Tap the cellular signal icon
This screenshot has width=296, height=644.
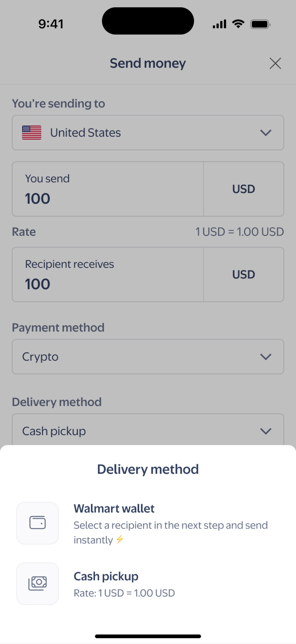(x=219, y=24)
